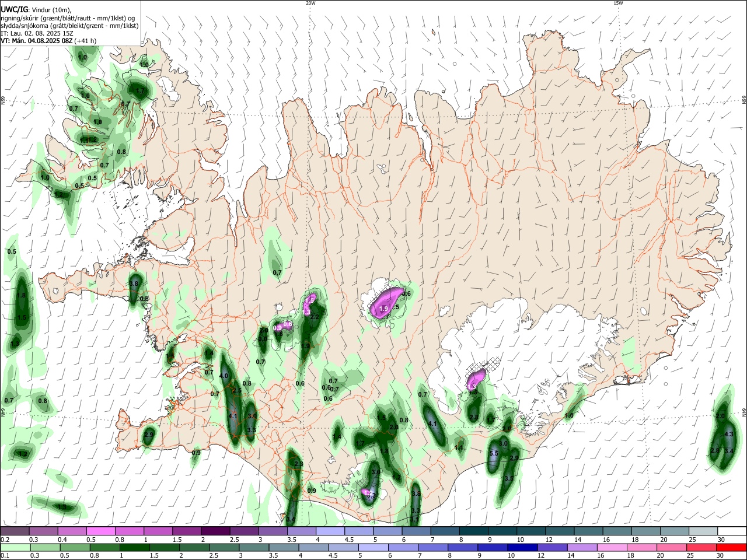Click the '1.9' value inside the purple snow area
The width and height of the screenshot is (747, 560).
(x=383, y=309)
